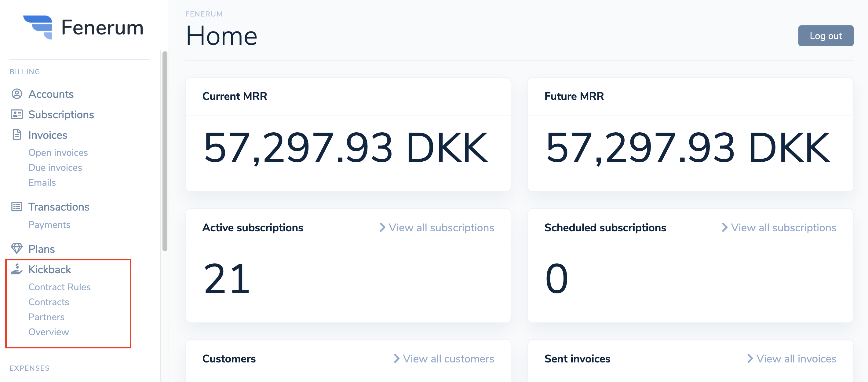Click the Plans diamond icon
The width and height of the screenshot is (868, 382).
17,248
